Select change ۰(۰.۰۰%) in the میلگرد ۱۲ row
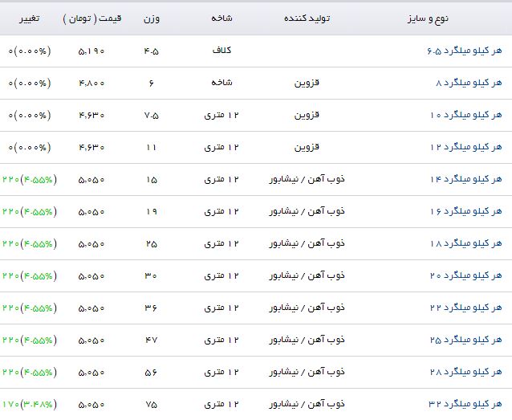The height and width of the screenshot is (420, 512). coord(30,148)
